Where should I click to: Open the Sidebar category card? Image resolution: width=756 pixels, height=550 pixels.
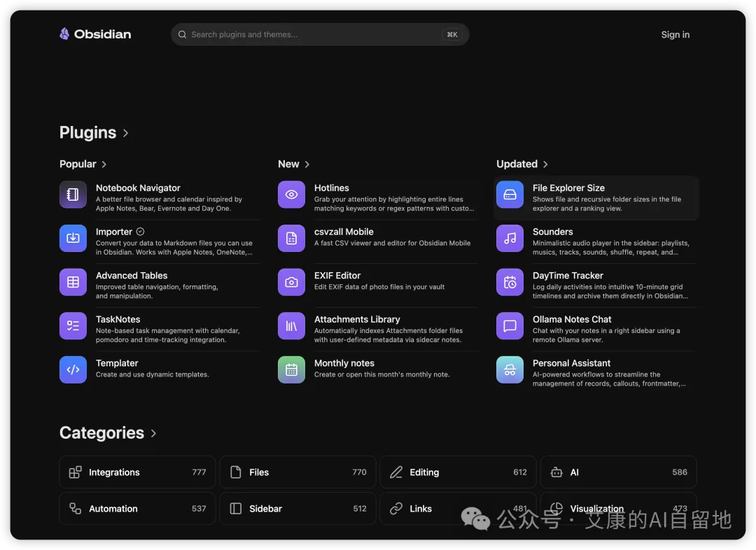(297, 509)
